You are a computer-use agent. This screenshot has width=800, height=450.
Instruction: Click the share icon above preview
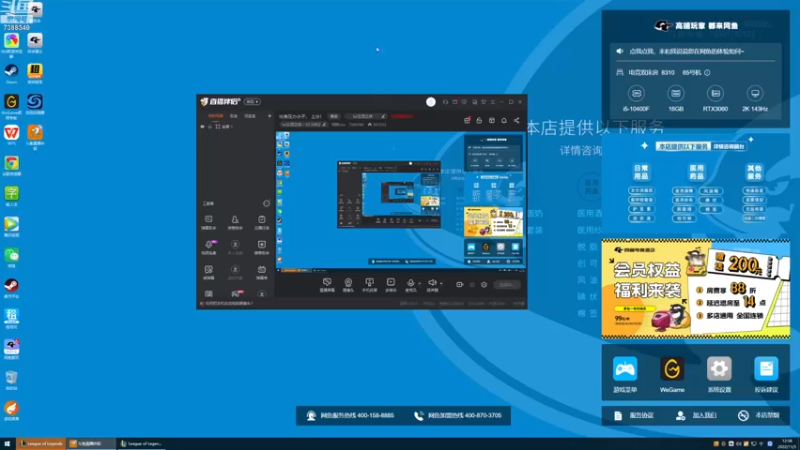tap(516, 120)
